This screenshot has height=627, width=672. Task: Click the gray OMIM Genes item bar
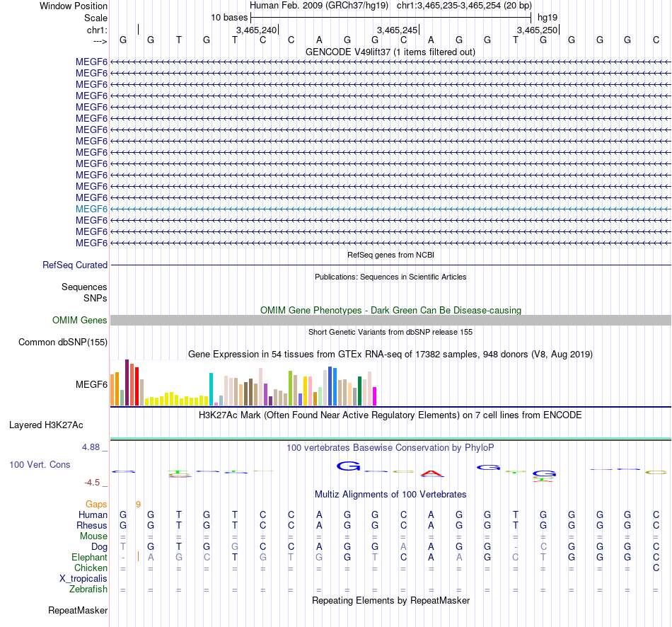point(390,320)
